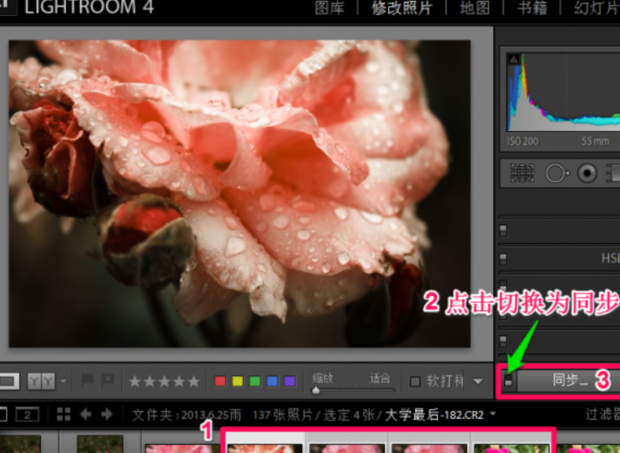The image size is (620, 453).
Task: Go forward using right arrow icon
Action: point(107,414)
